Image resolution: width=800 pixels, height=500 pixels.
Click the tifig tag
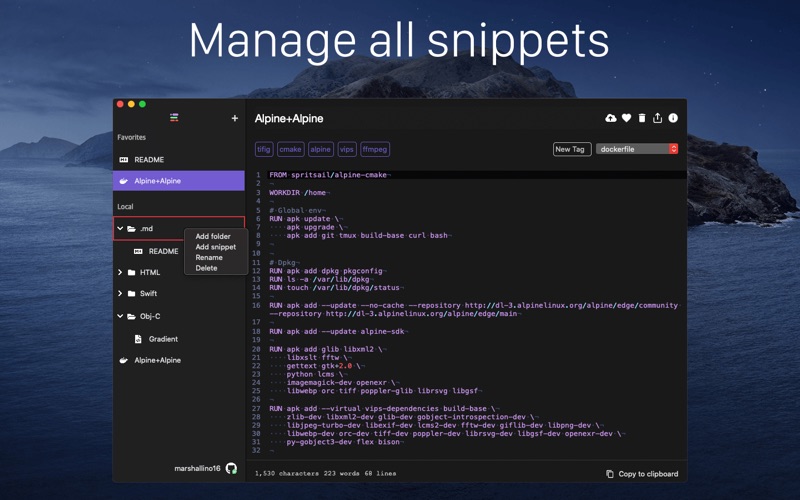(x=264, y=149)
